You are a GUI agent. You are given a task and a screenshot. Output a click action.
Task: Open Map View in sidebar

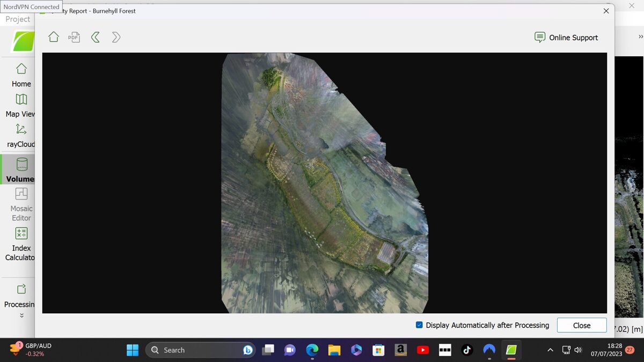[20, 105]
